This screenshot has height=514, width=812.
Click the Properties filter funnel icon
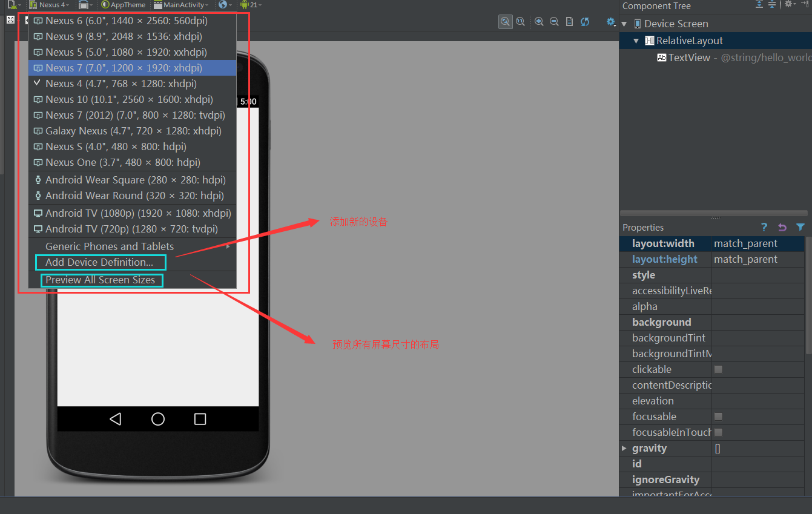800,227
